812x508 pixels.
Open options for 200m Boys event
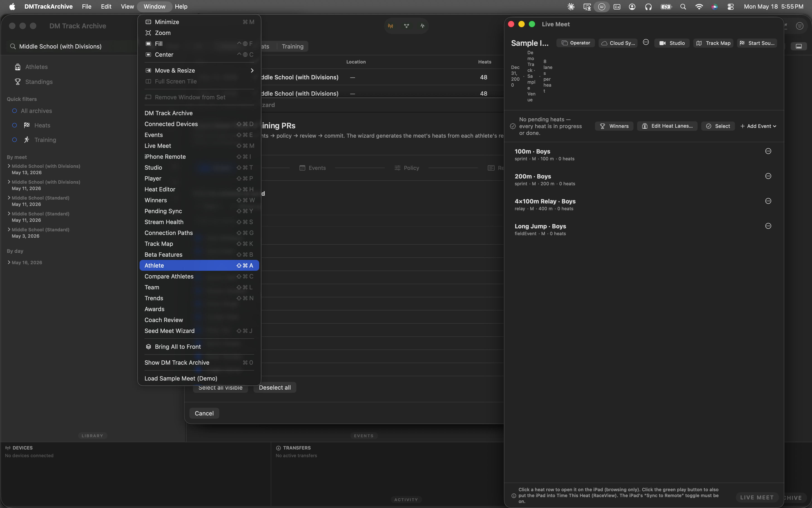(x=768, y=176)
